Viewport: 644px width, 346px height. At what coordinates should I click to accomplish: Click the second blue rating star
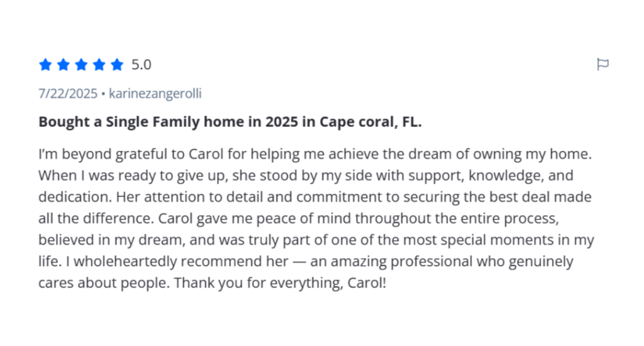pos(64,64)
